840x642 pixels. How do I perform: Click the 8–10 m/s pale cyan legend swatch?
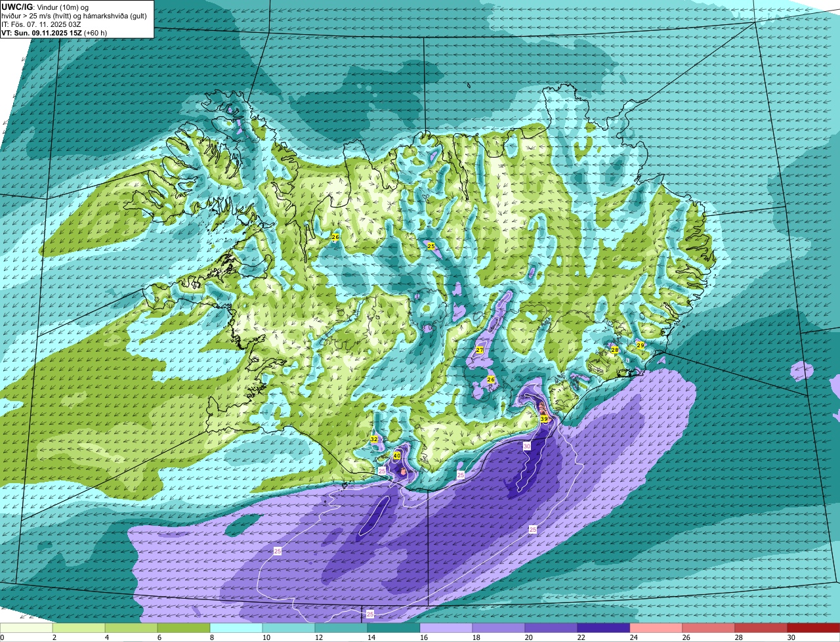click(236, 628)
